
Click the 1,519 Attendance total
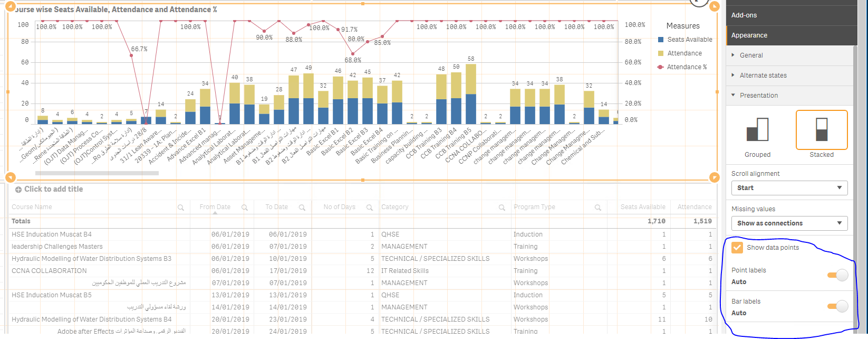click(703, 221)
